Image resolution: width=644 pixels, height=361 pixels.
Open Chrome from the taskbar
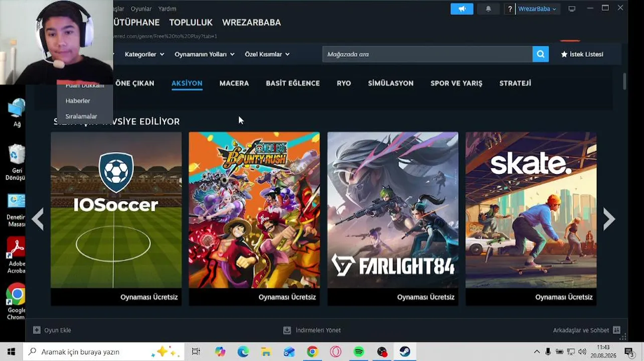[312, 351]
